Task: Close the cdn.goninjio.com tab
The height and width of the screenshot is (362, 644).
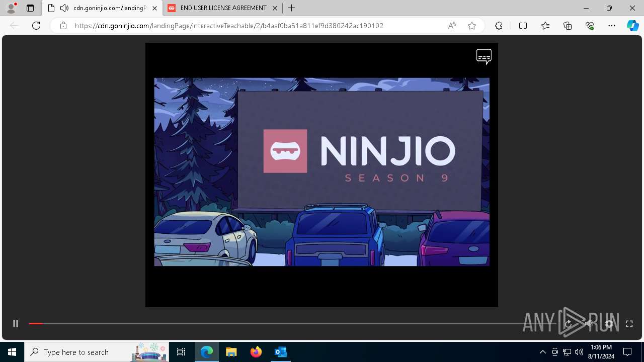Action: point(154,8)
